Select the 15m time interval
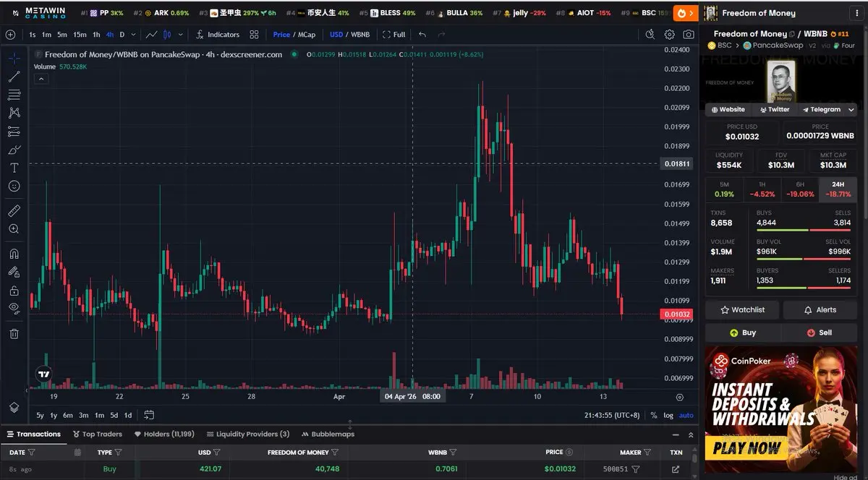The width and height of the screenshot is (868, 480). pyautogui.click(x=80, y=35)
